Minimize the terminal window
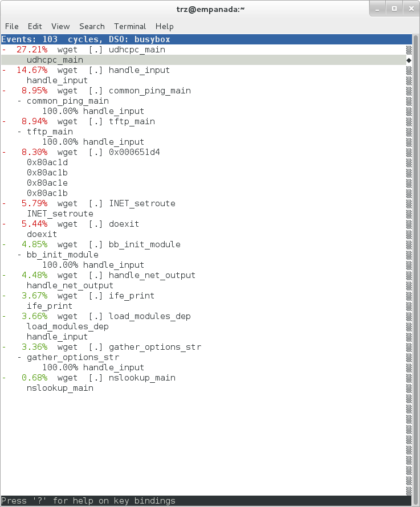This screenshot has height=507, width=420. point(378,9)
